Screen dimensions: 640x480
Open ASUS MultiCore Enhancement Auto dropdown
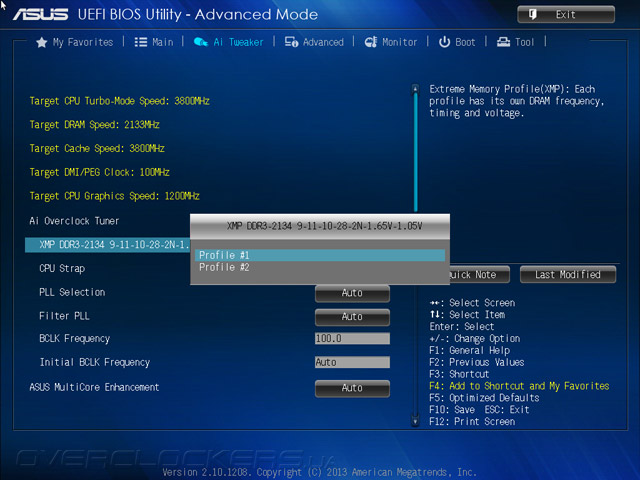point(352,388)
